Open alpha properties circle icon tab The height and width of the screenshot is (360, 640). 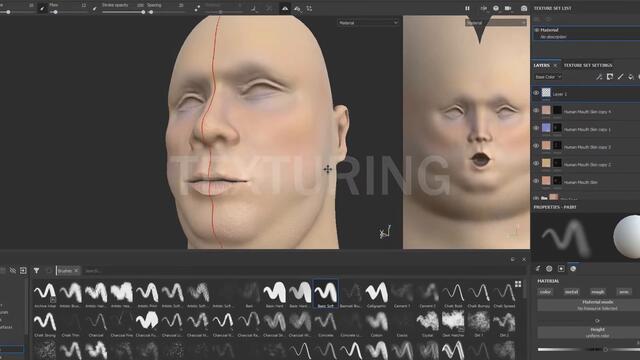point(549,269)
